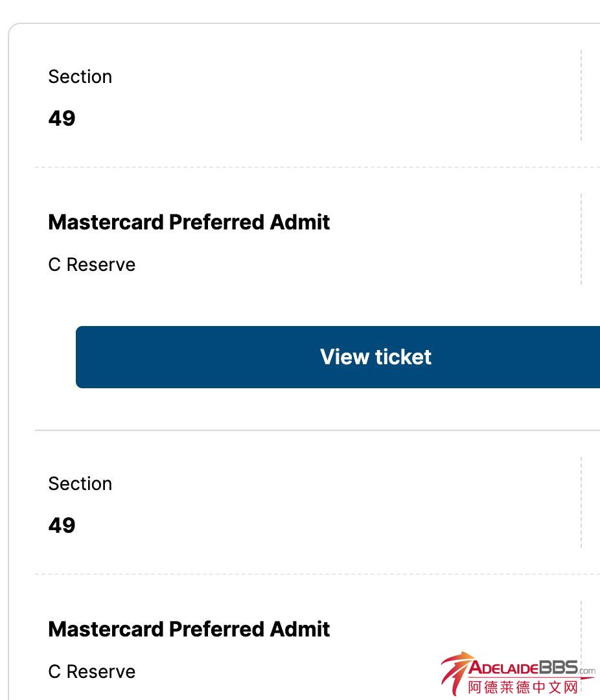Select the first ticket's C Reserve text

(92, 265)
